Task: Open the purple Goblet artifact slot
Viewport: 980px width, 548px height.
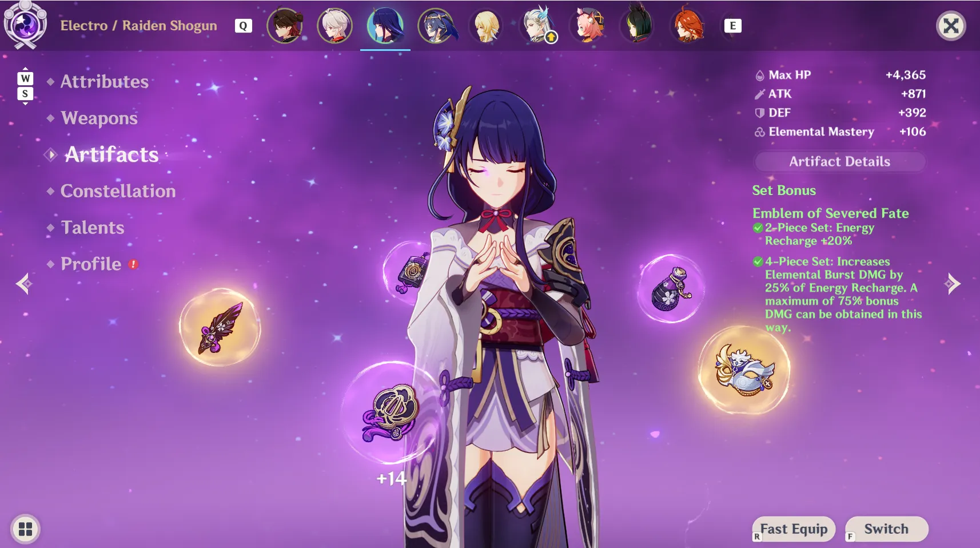Action: pos(671,289)
